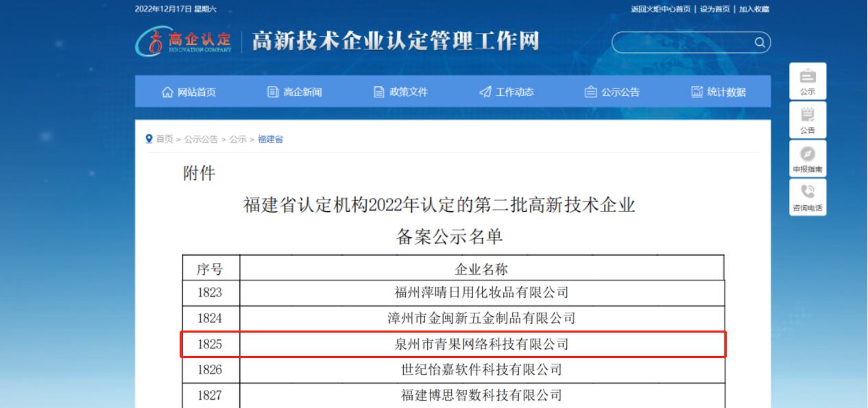
Task: Open 统计数据 in the navigation bar
Action: tap(719, 92)
